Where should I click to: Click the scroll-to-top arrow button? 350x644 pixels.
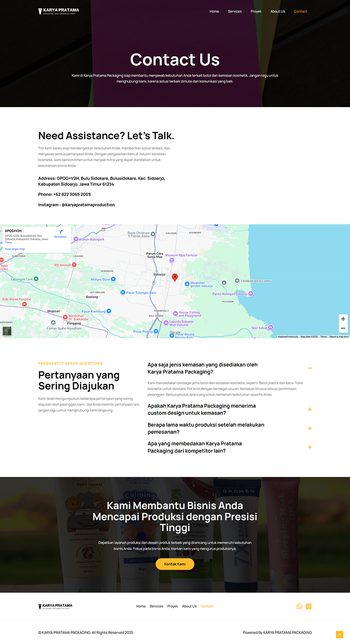coord(340,634)
